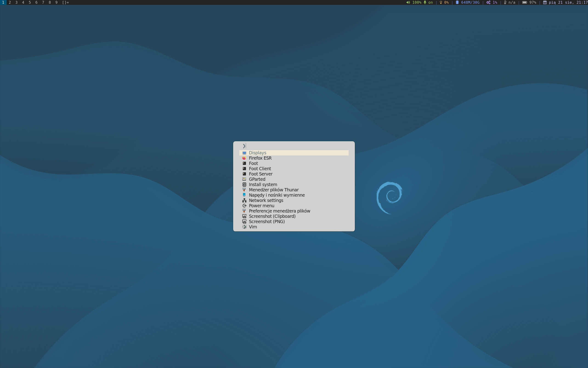
Task: Select workspace tag 1
Action: pos(3,3)
